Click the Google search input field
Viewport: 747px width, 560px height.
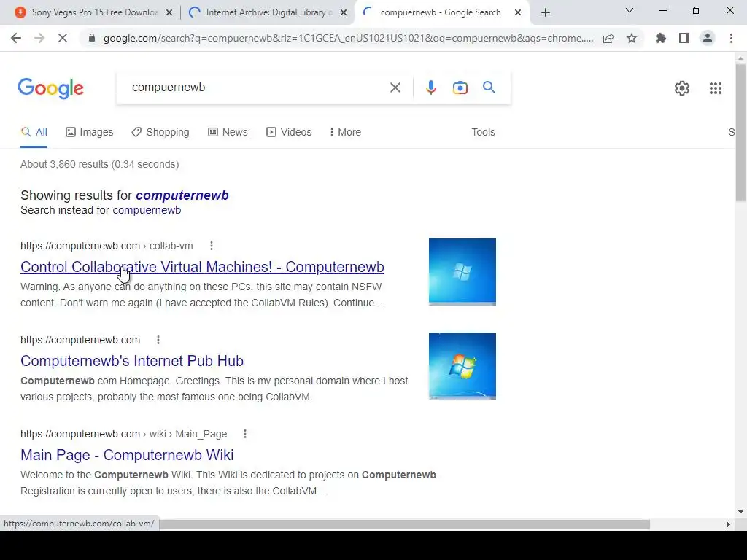pos(258,87)
